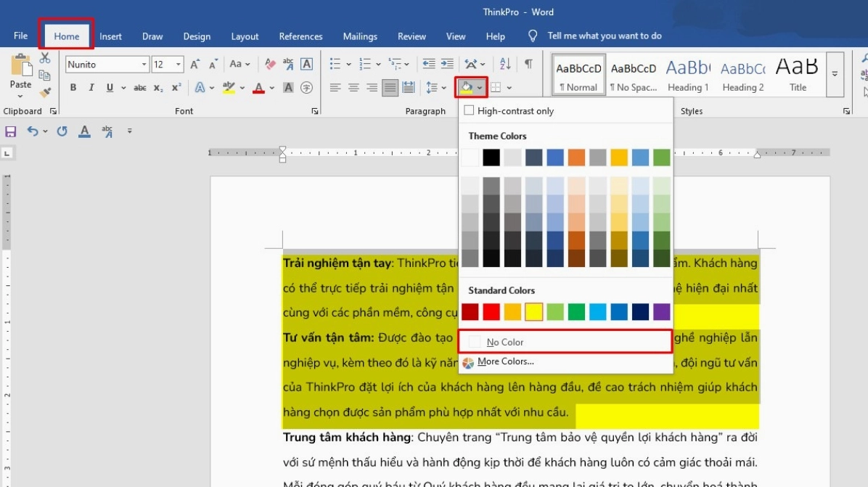
Task: Toggle Underline on the text
Action: (x=110, y=87)
